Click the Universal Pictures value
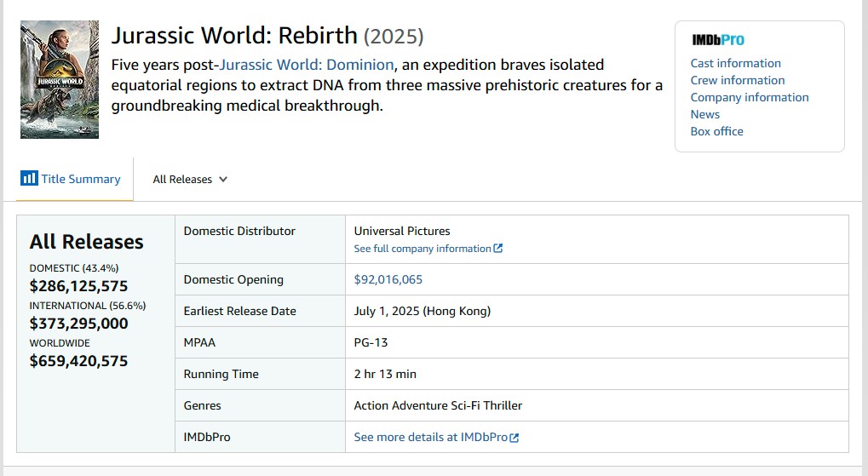Viewport: 868px width, 476px height. pos(402,231)
